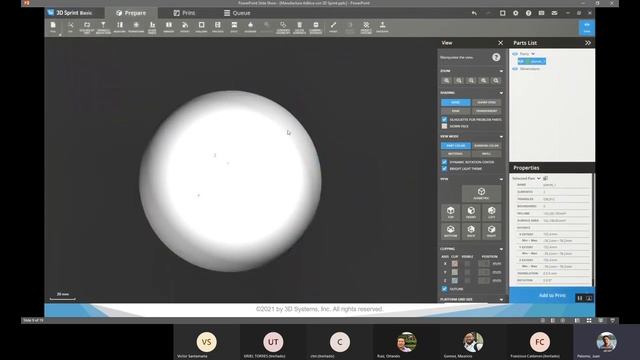This screenshot has height=360, width=640.
Task: Click the Add to Print button
Action: tap(552, 295)
